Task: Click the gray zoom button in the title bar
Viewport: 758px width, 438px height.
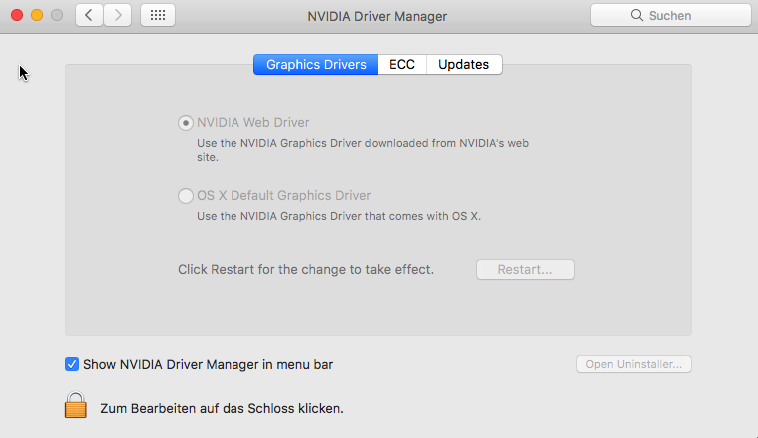Action: (x=57, y=16)
